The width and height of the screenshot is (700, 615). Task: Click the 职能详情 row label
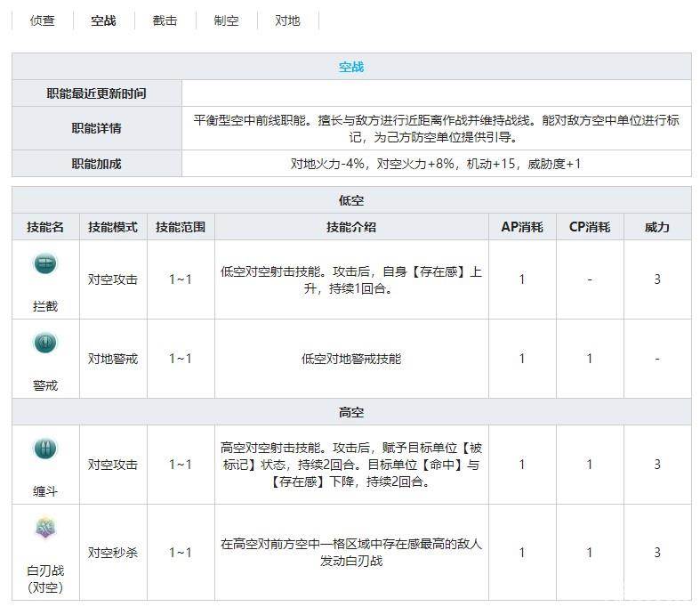[x=97, y=128]
